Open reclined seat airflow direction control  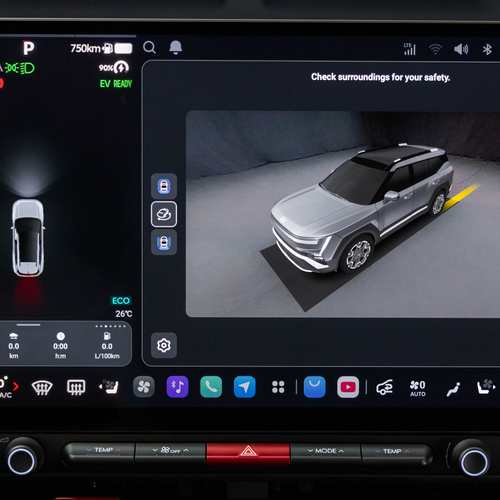tap(453, 389)
